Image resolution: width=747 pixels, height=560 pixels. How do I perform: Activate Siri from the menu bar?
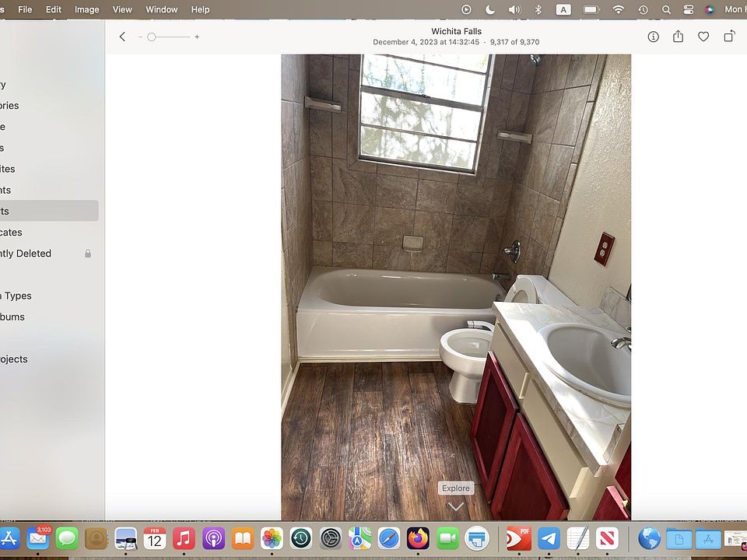pyautogui.click(x=710, y=9)
